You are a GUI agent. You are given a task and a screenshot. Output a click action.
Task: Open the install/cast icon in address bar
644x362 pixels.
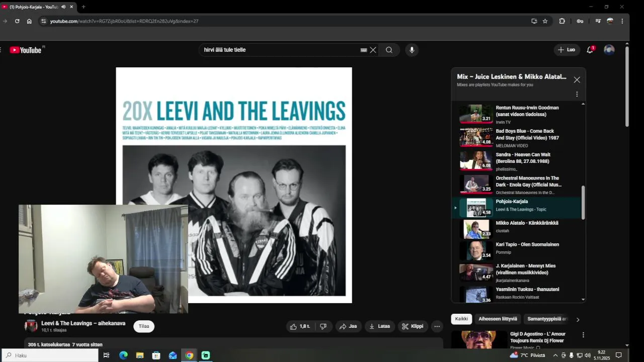534,21
